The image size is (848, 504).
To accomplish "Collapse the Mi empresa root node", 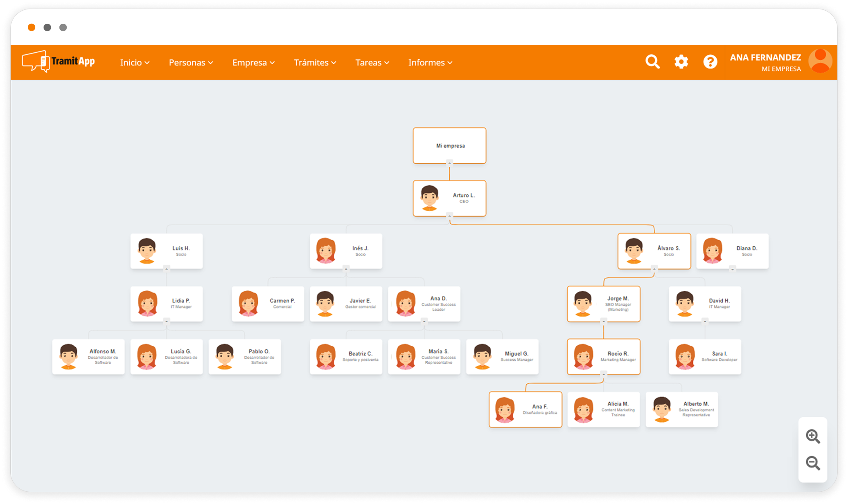I will (x=449, y=163).
